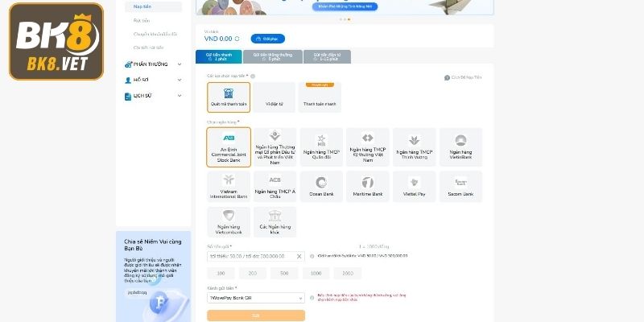
Task: Click the Phần Thưởng rewards icon in sidebar
Action: pos(128,64)
